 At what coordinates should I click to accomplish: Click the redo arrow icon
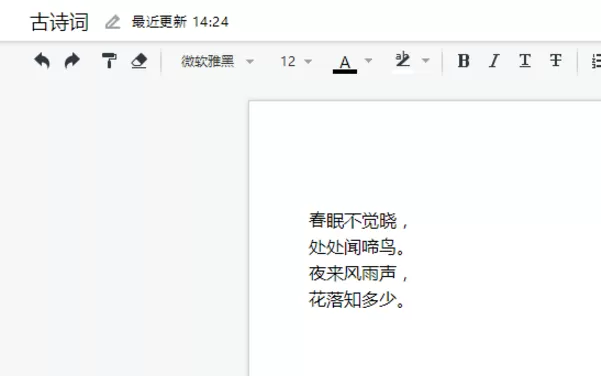click(72, 61)
